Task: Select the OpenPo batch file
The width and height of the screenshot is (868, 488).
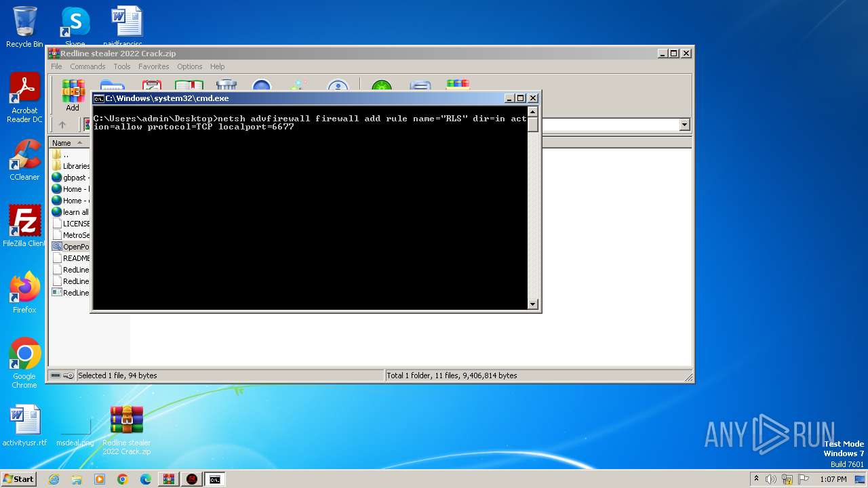Action: click(x=71, y=247)
